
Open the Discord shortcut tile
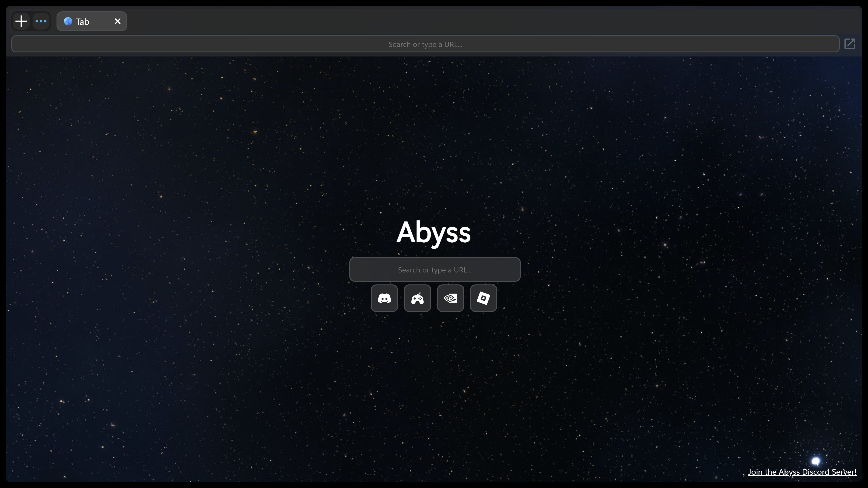(x=384, y=298)
